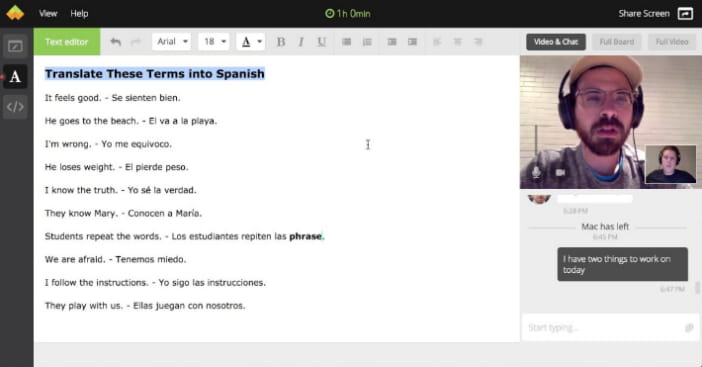Screen dimensions: 702x367
Task: Click the chat avatar picture
Action: tap(539, 199)
